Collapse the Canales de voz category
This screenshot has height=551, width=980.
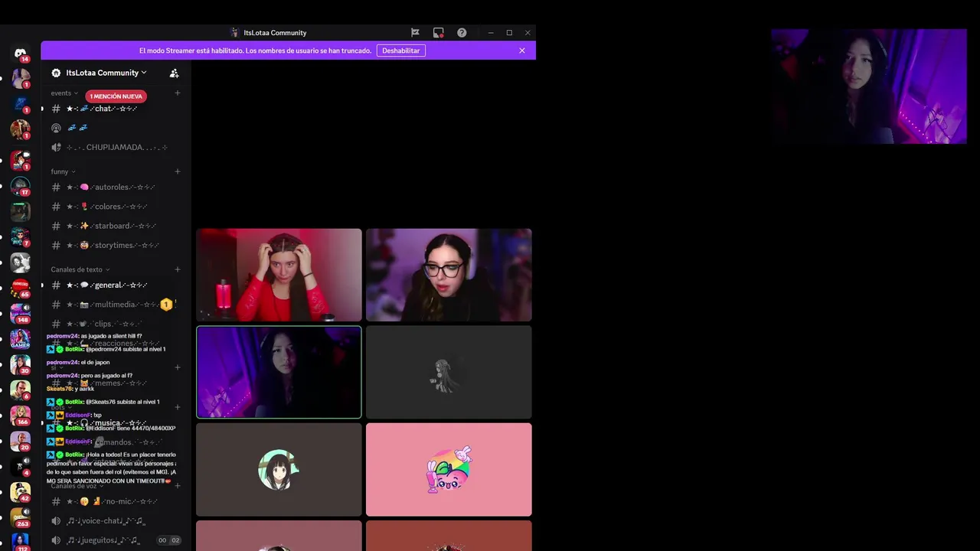77,485
